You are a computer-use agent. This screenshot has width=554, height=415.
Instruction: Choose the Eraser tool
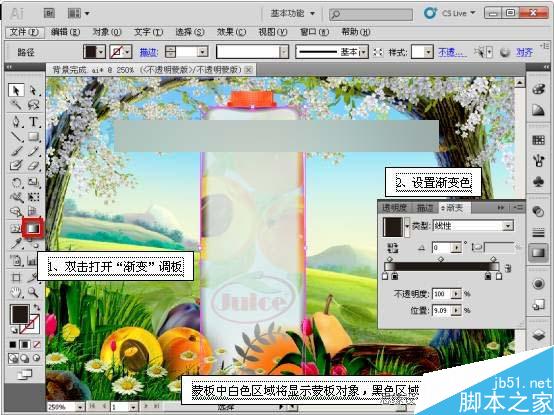[x=34, y=165]
